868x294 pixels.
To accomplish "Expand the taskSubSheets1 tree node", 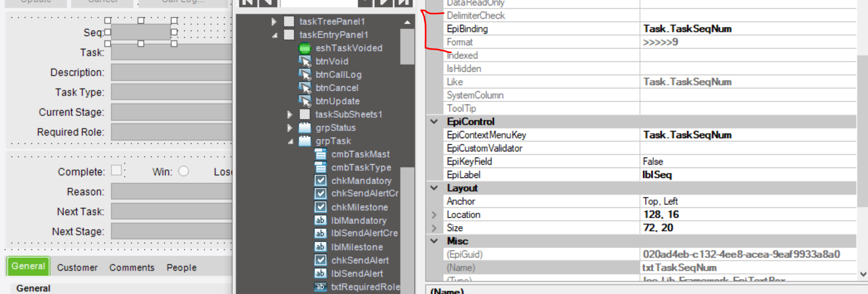I will click(x=290, y=114).
